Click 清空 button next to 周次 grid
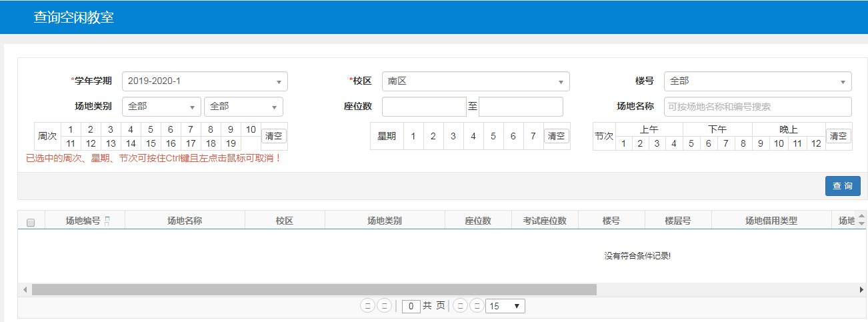 coord(273,136)
